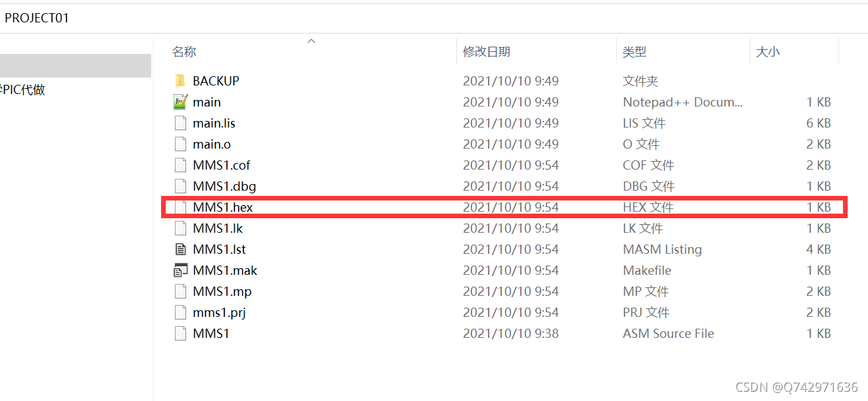
Task: Click the MMS1.mak makefile icon
Action: [x=180, y=270]
